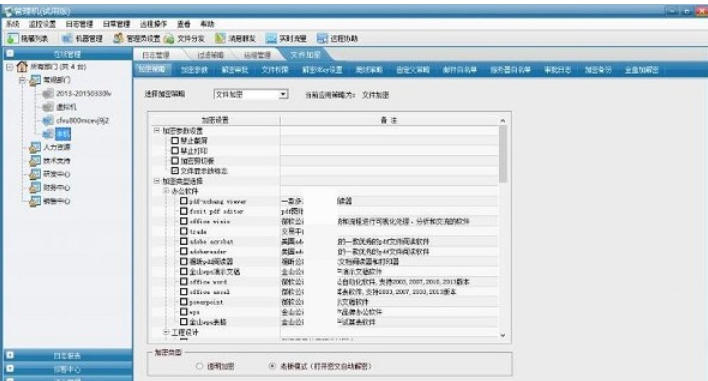The image size is (708, 381).
Task: Click the house icon beside 所有部门
Action: [x=22, y=67]
